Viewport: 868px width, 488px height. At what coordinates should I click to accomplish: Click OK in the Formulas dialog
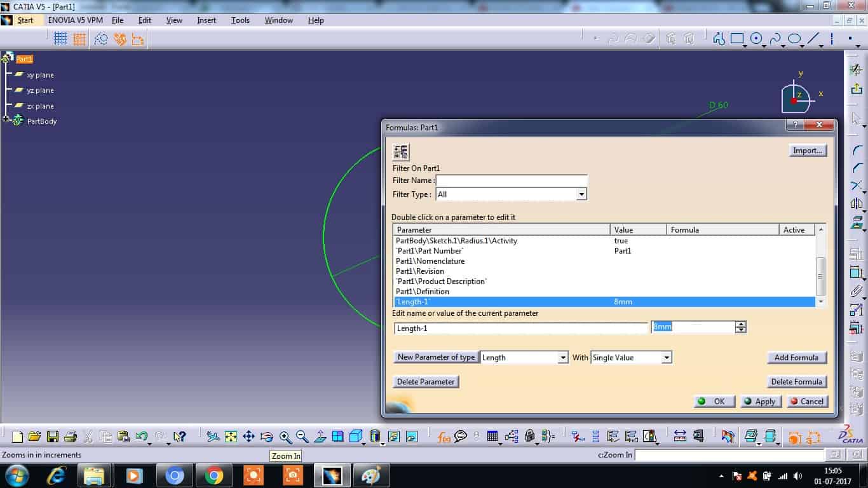pos(715,402)
